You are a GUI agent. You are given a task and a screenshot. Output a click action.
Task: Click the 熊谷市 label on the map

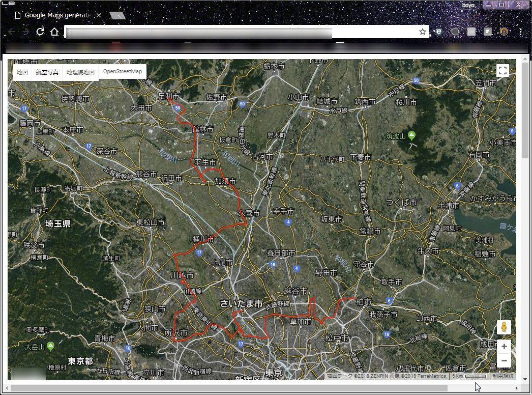pos(146,174)
